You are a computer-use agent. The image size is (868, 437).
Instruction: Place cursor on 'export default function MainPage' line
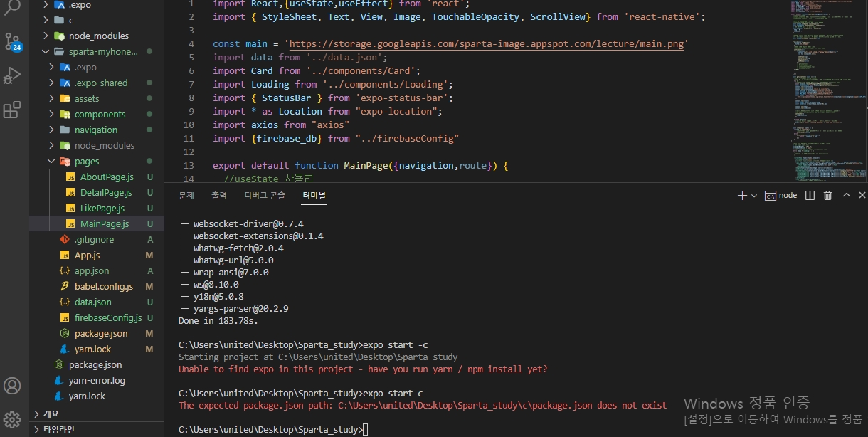coord(361,165)
